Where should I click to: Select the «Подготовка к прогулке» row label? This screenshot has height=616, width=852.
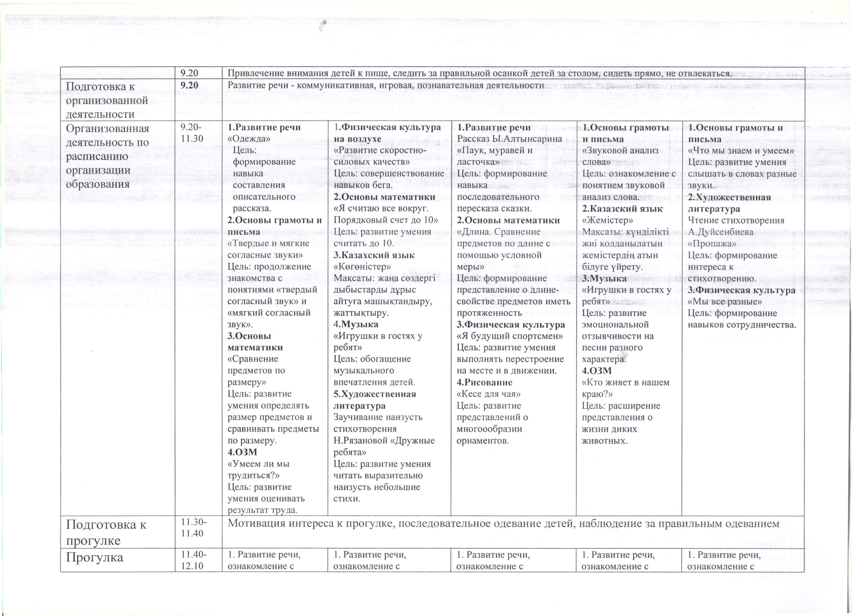click(x=106, y=533)
